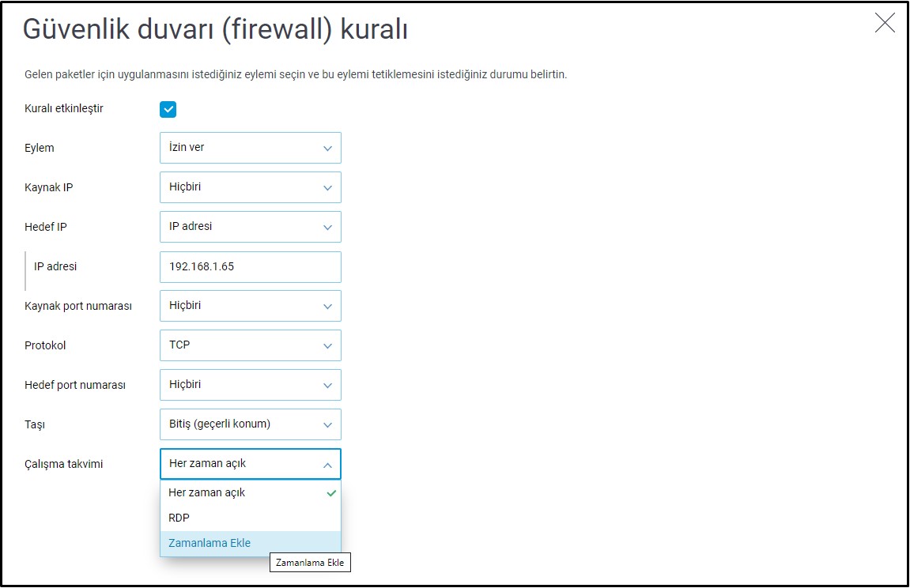Expand the Hedef port numarası dropdown
Screen dimensions: 910x588
pos(250,385)
